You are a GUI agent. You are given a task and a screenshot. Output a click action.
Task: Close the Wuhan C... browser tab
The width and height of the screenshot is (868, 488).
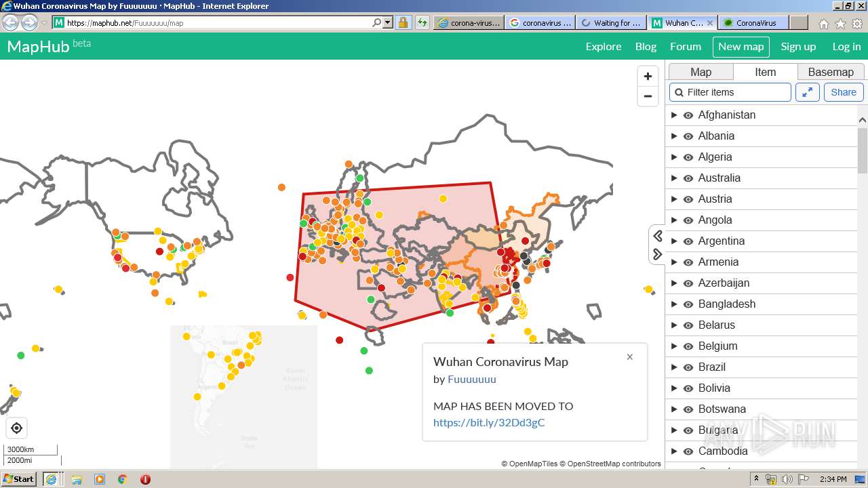click(x=710, y=22)
